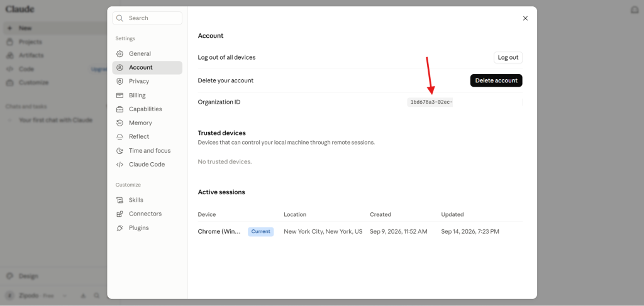The image size is (644, 306).
Task: Expand the Zipodo account menu chevron
Action: [64, 296]
